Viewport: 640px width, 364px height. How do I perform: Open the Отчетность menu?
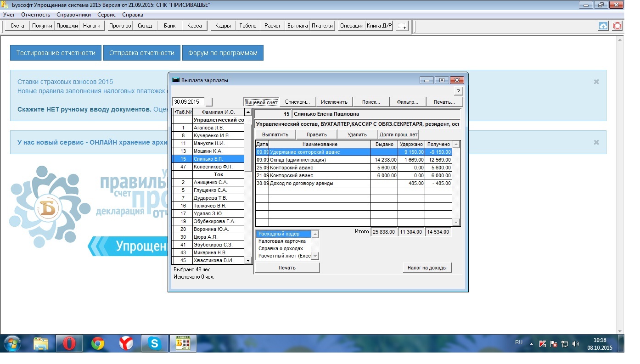click(x=35, y=15)
